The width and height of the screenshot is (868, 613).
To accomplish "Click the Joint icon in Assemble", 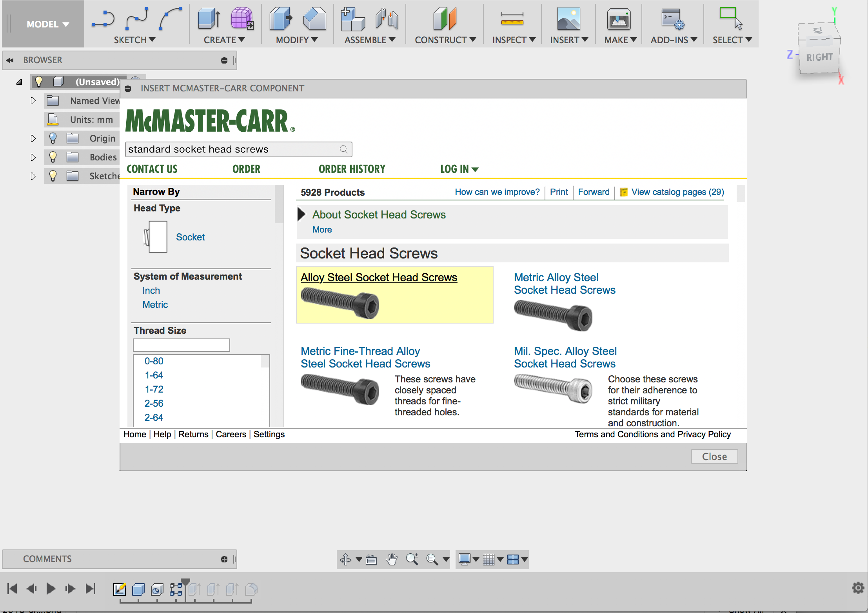I will click(387, 19).
